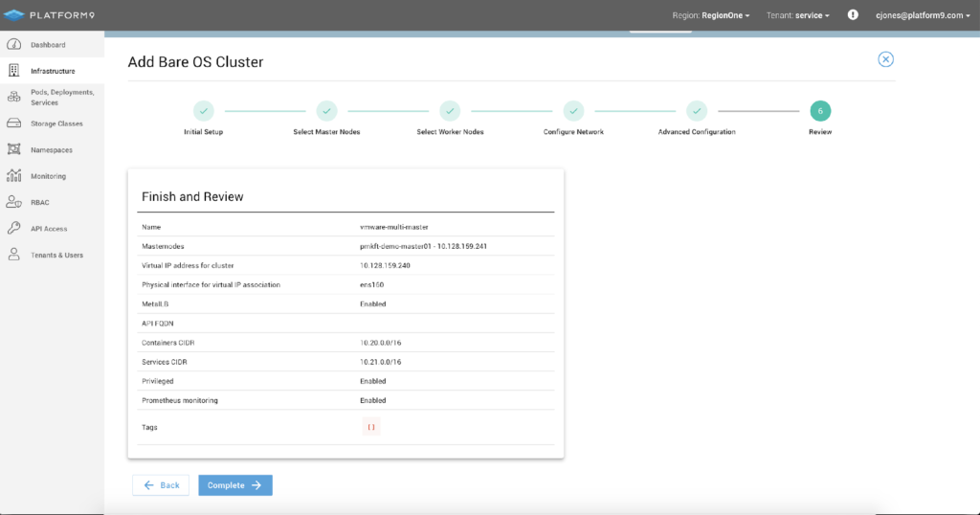Click the Back button
The image size is (980, 515).
point(161,485)
